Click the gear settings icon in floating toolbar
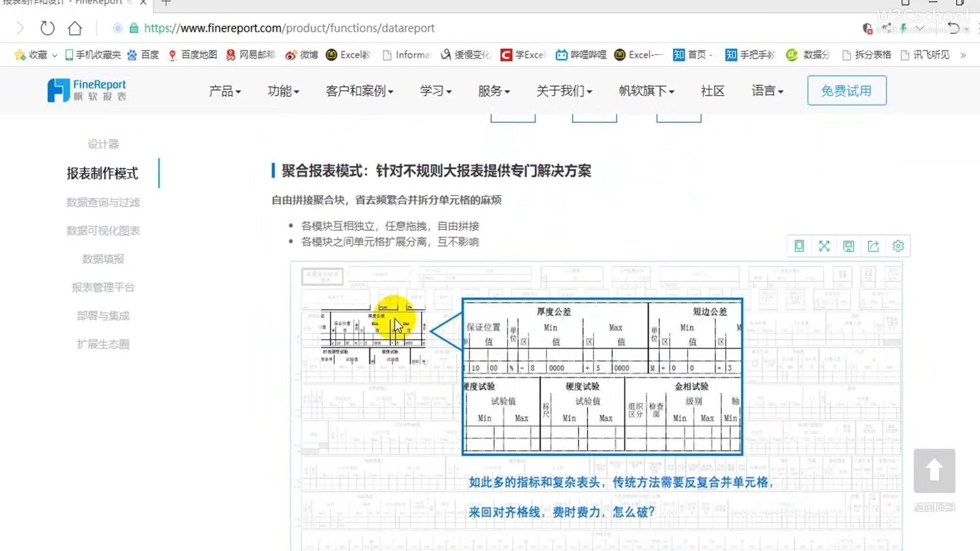980x551 pixels. [x=898, y=246]
